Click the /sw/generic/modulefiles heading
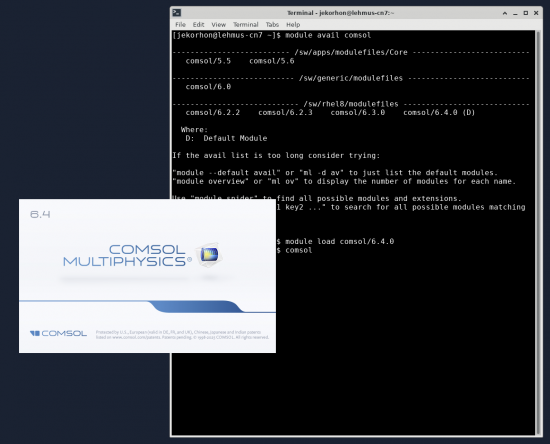The image size is (550, 444). 351,78
